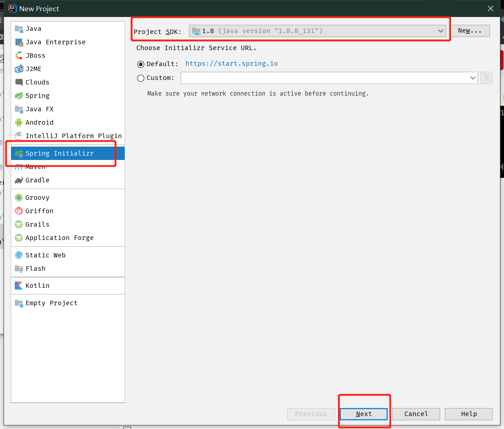The height and width of the screenshot is (429, 504).
Task: Click the Cancel button
Action: (x=416, y=414)
